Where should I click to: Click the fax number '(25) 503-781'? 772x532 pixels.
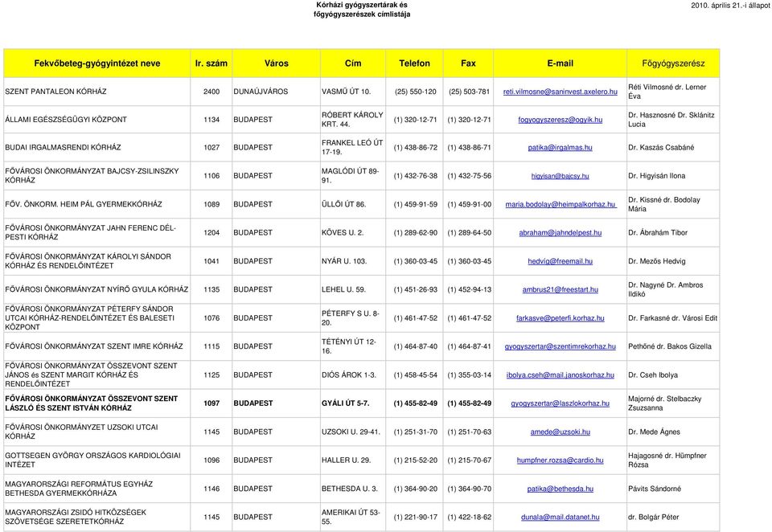(469, 92)
